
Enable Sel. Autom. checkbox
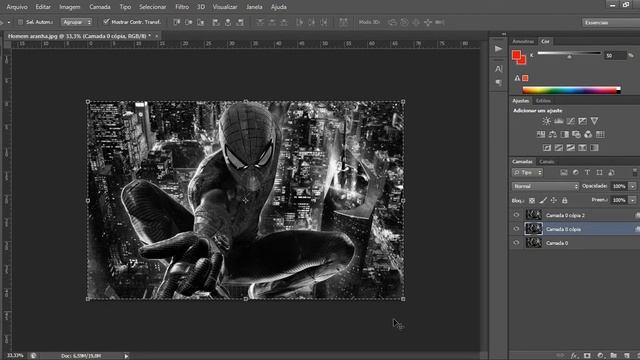tap(20, 22)
